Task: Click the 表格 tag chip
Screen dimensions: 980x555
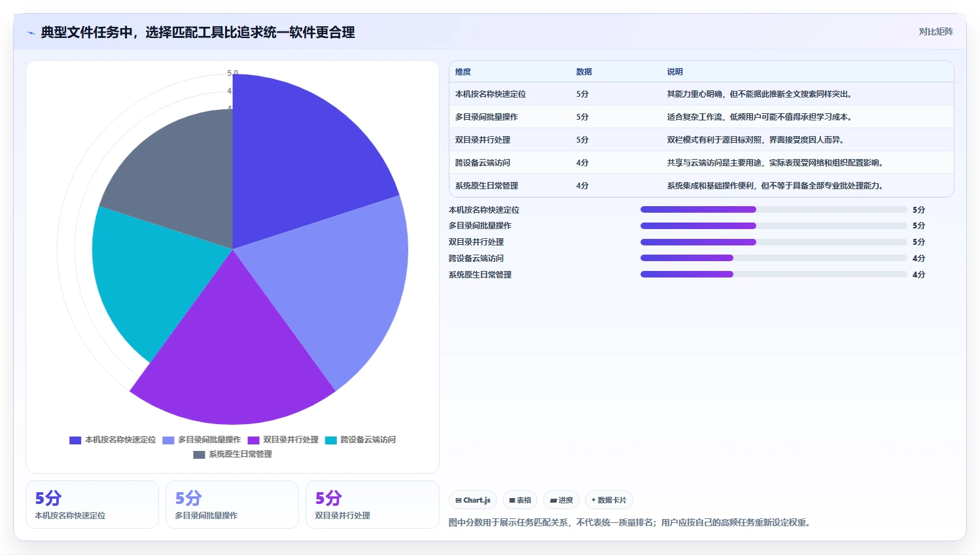Action: click(x=520, y=500)
